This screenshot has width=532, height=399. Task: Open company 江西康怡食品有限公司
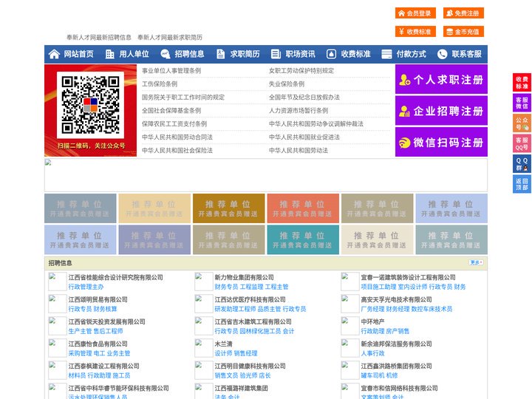click(98, 344)
